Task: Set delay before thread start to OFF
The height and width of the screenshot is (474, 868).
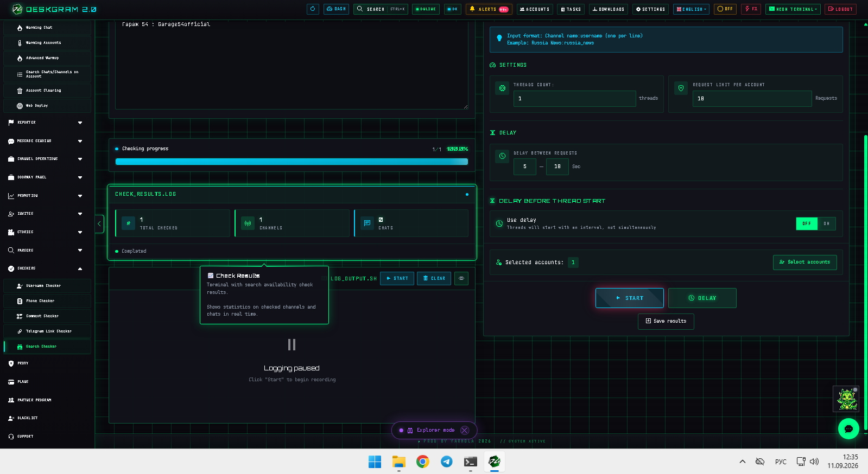Action: (x=807, y=223)
